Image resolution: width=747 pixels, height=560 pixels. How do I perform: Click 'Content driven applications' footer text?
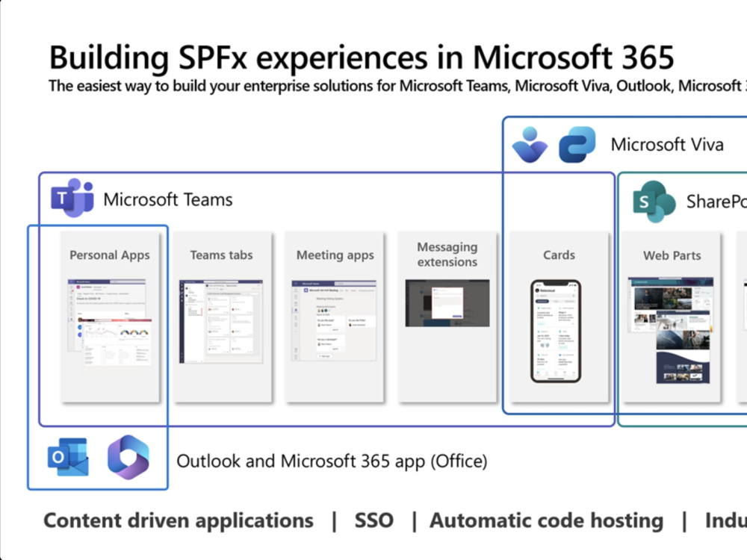(179, 520)
